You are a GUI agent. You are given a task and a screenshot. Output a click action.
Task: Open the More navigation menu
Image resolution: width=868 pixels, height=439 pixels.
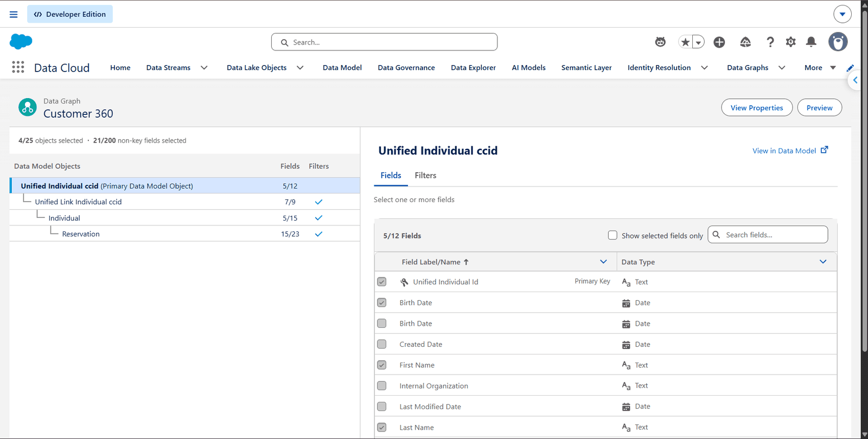[x=820, y=68]
